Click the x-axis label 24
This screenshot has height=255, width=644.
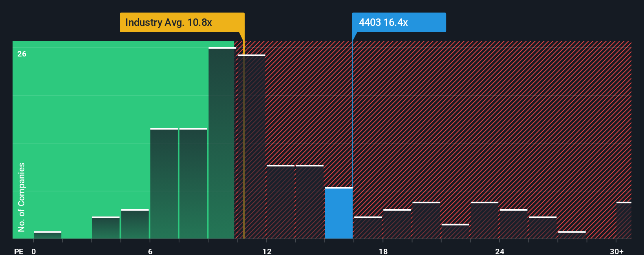[499, 251]
